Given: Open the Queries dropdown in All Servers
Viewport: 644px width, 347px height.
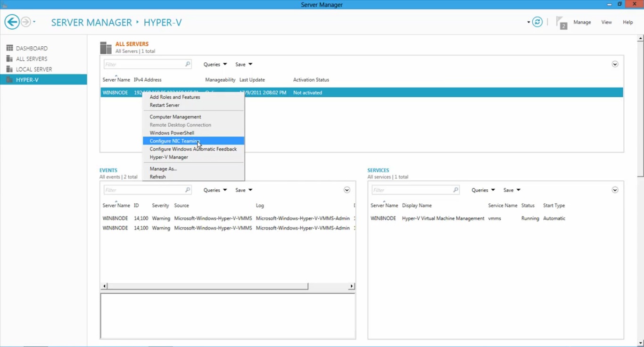Looking at the screenshot, I should tap(215, 64).
